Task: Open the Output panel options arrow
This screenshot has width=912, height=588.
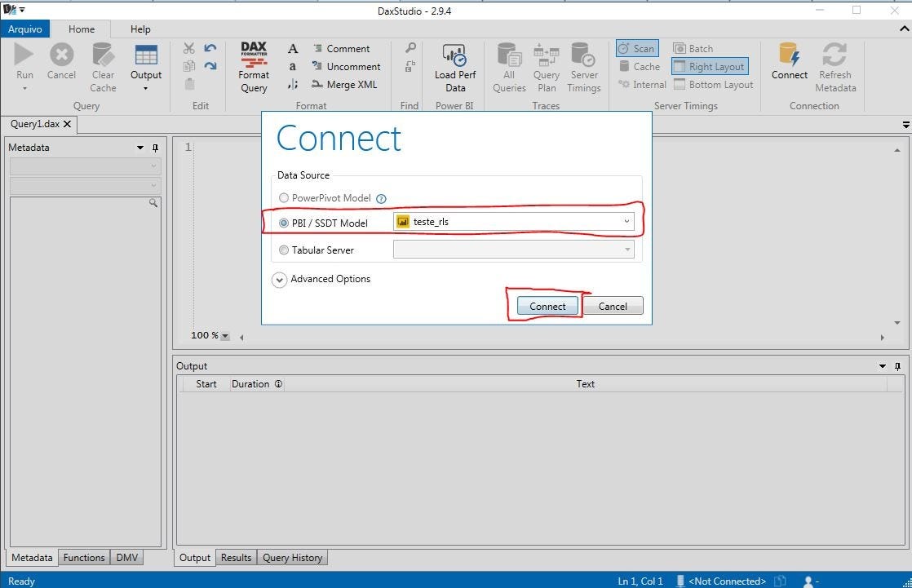Action: click(883, 366)
